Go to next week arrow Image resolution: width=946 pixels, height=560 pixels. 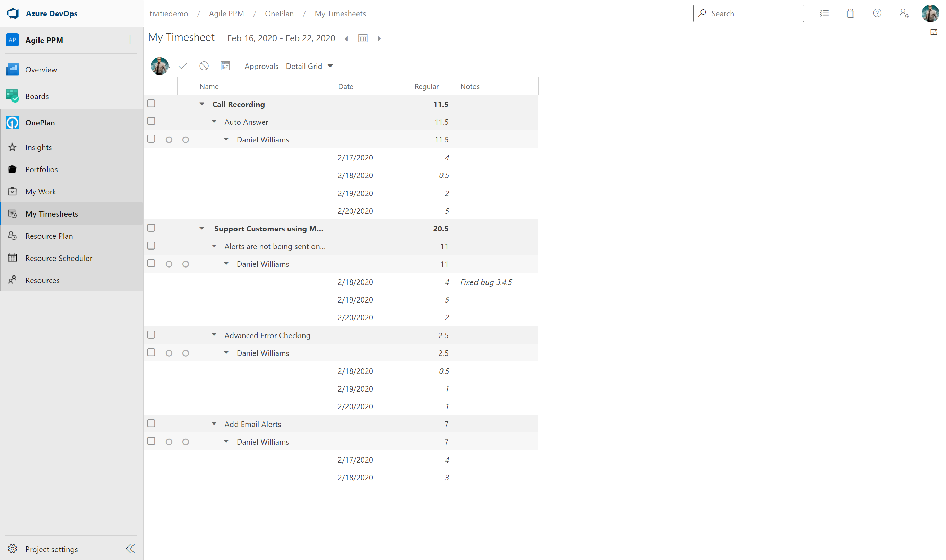[x=379, y=38]
